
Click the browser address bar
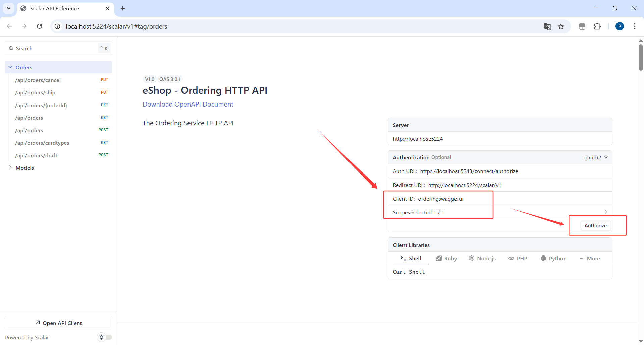(302, 26)
